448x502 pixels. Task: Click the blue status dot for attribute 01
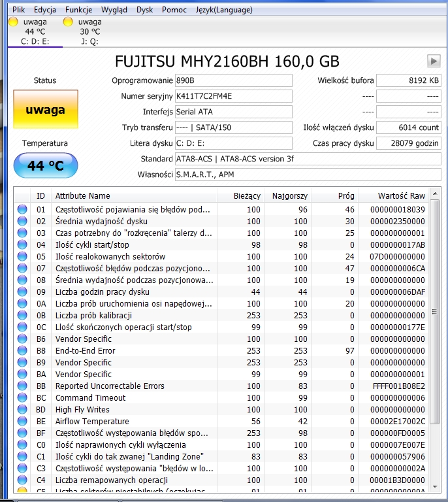22,209
